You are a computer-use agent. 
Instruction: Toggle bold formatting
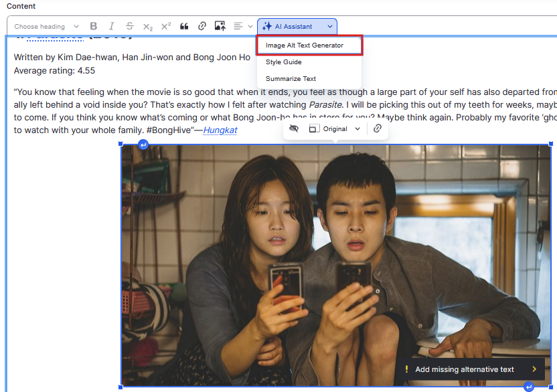point(94,26)
